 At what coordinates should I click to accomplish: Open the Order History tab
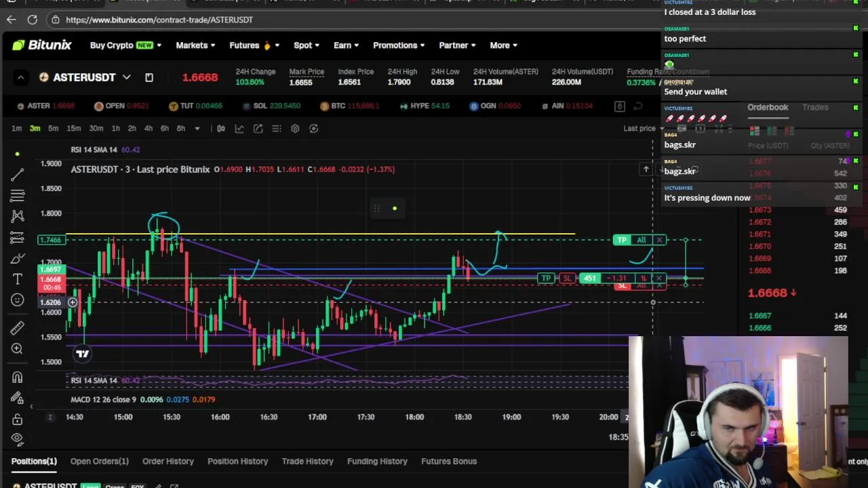[x=168, y=461]
